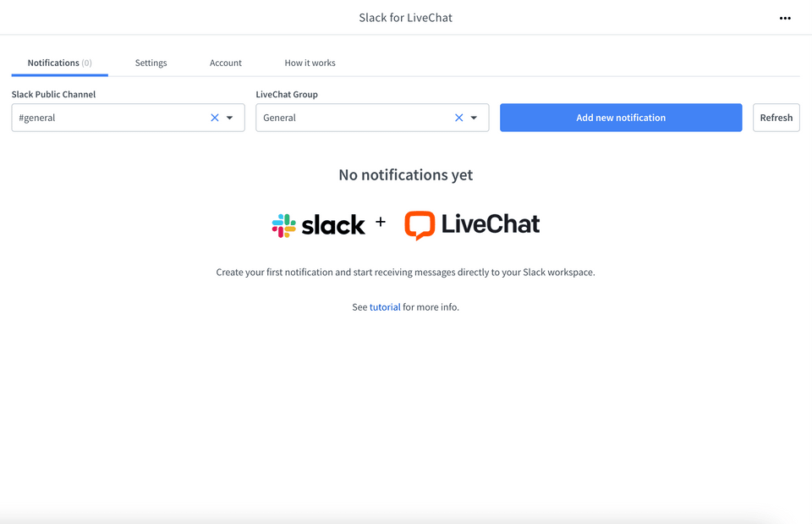Go to the How it works tab
Viewport: 812px width, 524px height.
[310, 63]
